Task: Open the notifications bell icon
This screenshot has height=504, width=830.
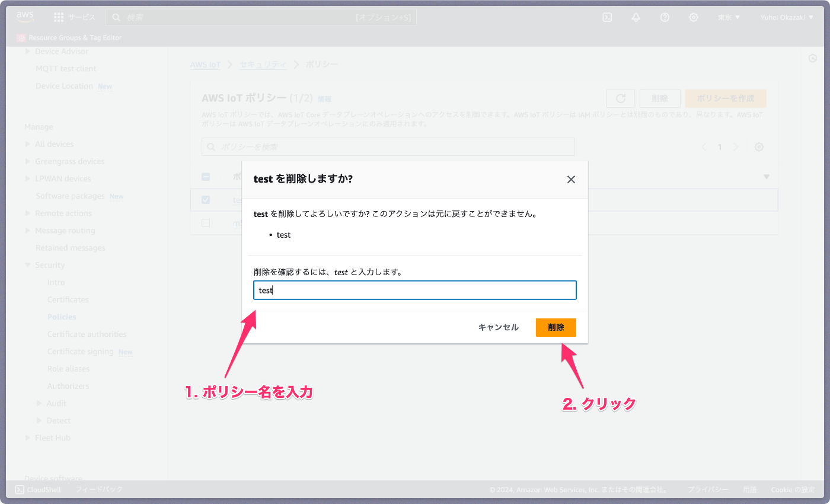Action: pos(636,17)
